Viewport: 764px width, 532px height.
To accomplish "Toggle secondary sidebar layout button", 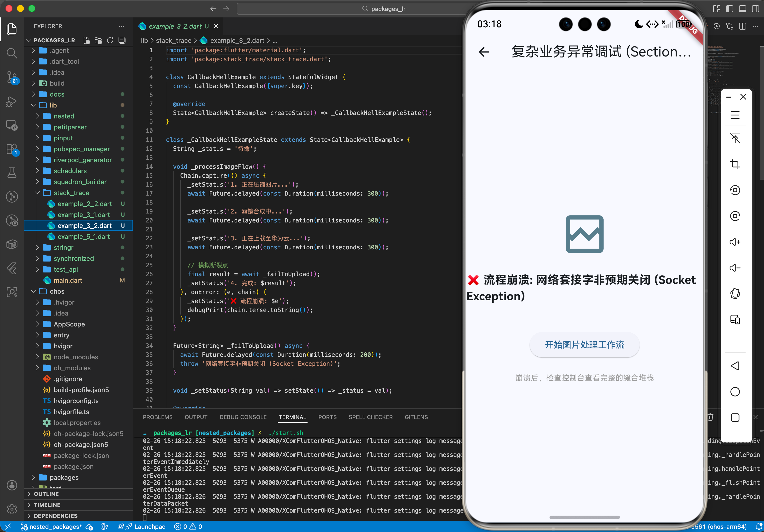I will 755,9.
